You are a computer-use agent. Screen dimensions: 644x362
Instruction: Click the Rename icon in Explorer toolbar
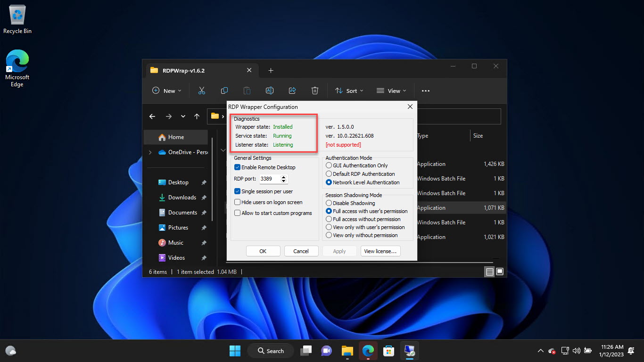click(270, 90)
